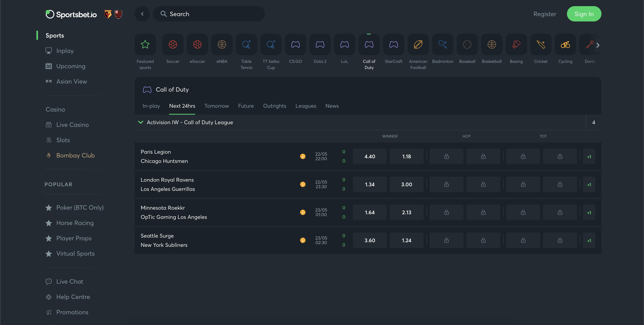Click the Sign In button
This screenshot has width=644, height=325.
tap(584, 14)
